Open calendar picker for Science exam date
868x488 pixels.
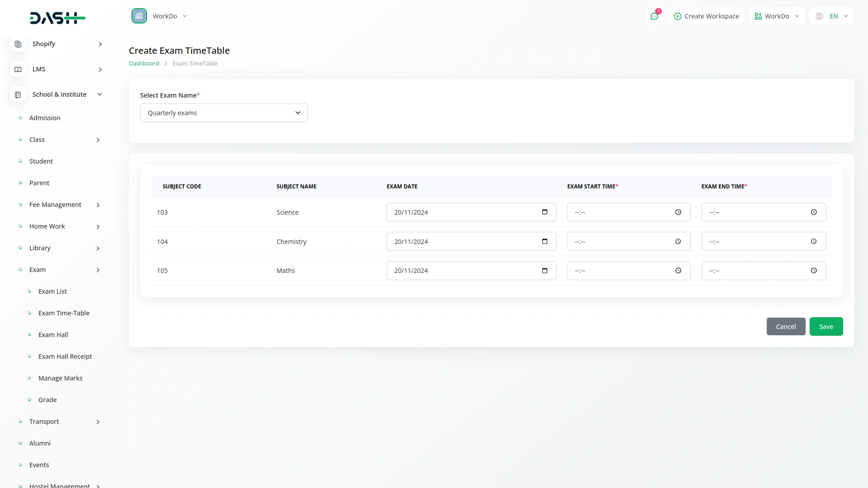[x=544, y=212]
